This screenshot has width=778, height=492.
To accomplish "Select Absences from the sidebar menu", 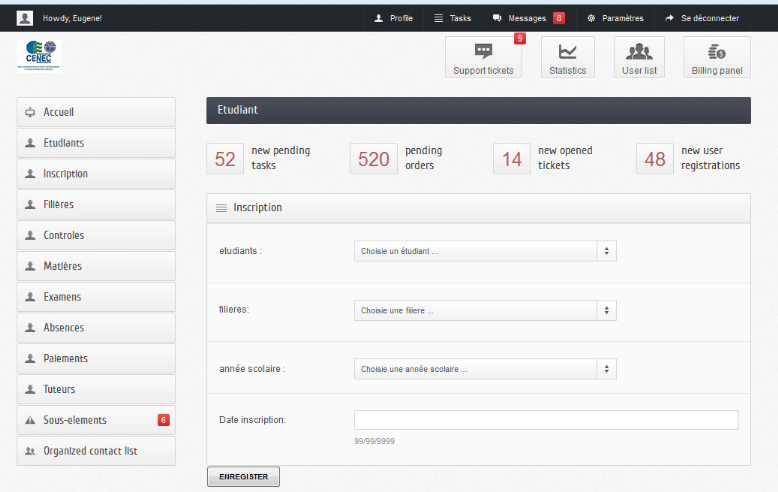I will pyautogui.click(x=96, y=328).
